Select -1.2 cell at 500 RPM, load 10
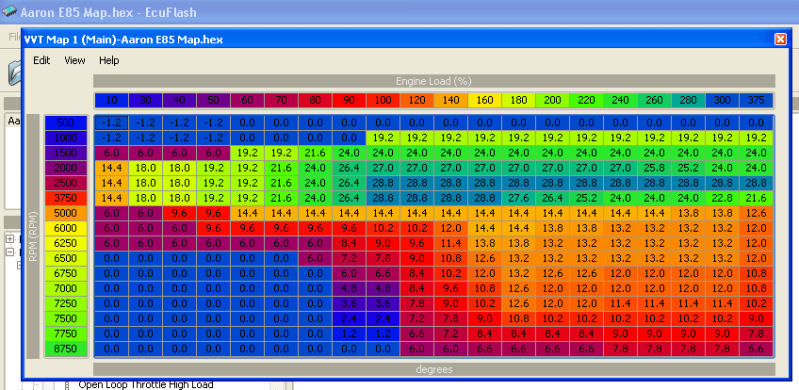799x390 pixels. 112,123
